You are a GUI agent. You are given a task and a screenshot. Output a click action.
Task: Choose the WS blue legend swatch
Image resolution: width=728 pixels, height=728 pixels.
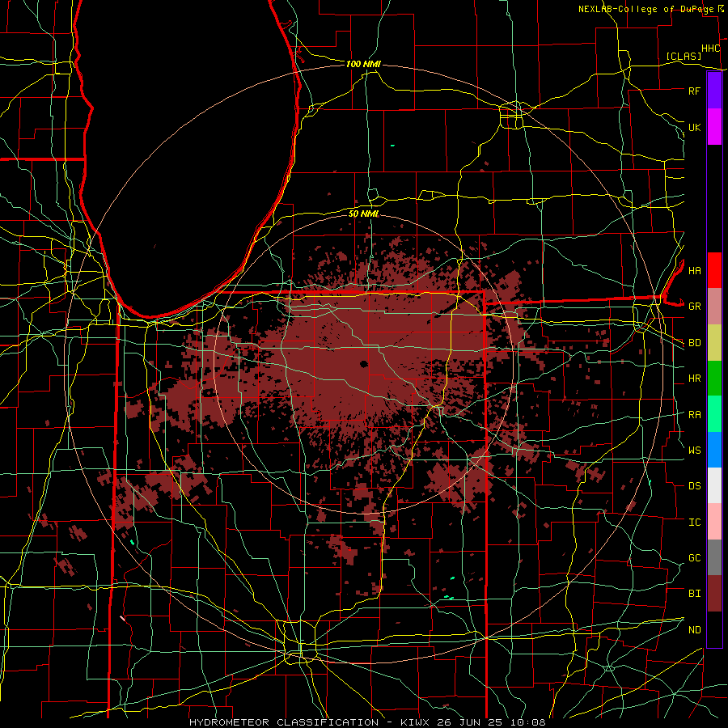714,450
